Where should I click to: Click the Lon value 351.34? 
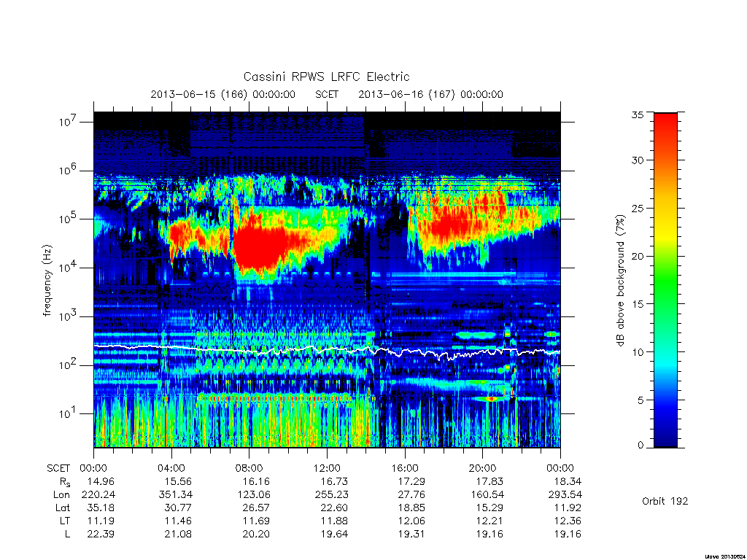point(176,495)
